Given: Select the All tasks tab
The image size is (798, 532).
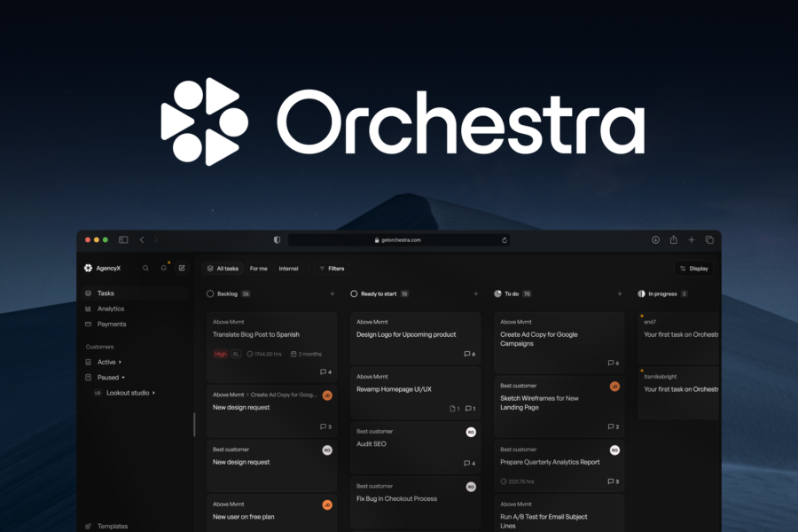Looking at the screenshot, I should coord(223,269).
